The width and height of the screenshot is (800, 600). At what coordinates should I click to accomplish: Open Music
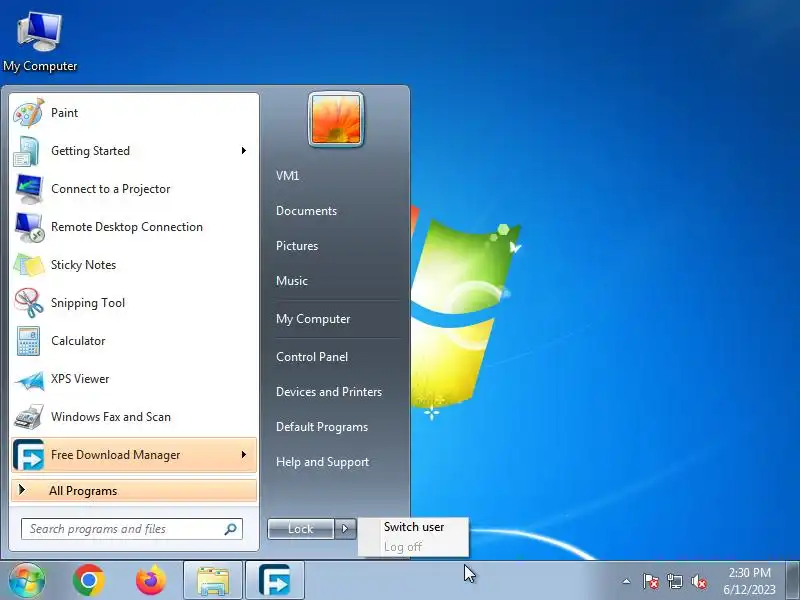(292, 281)
